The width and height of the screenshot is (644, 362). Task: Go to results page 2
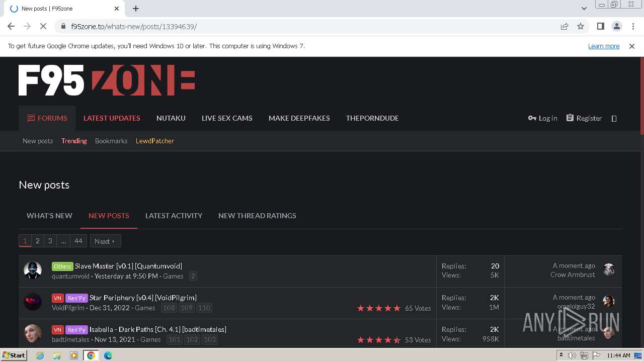tap(38, 241)
